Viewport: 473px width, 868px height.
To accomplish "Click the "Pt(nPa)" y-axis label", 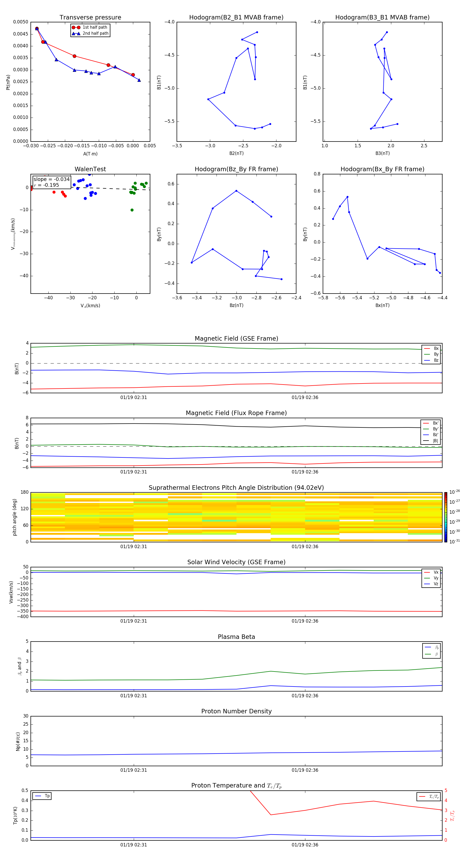I will [8, 82].
